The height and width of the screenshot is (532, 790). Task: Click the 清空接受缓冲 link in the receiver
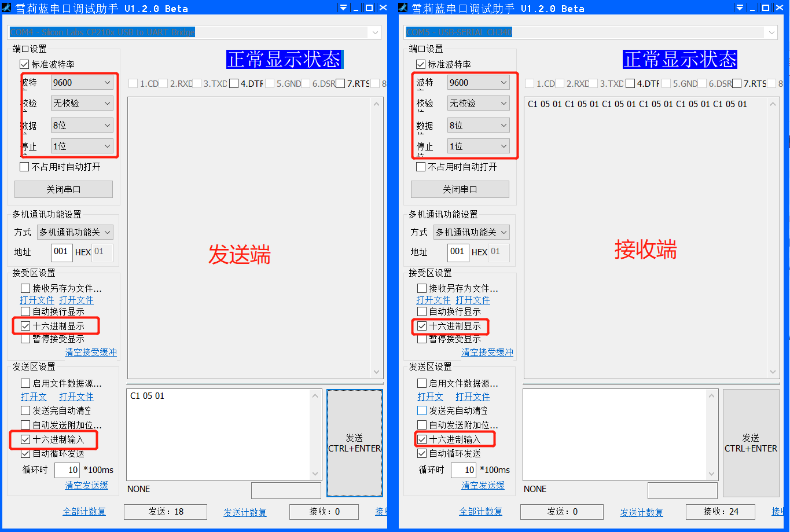point(487,353)
